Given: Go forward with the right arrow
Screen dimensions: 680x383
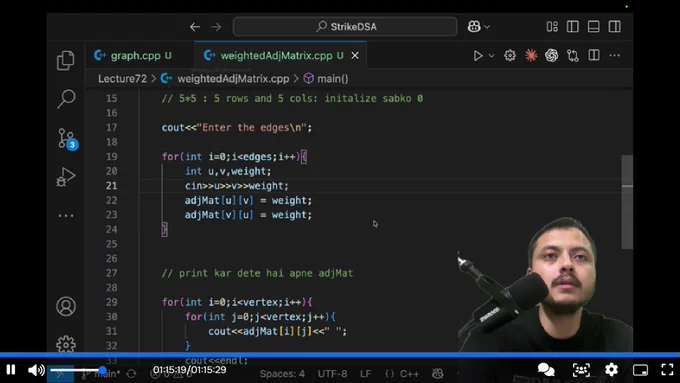Looking at the screenshot, I should [216, 27].
